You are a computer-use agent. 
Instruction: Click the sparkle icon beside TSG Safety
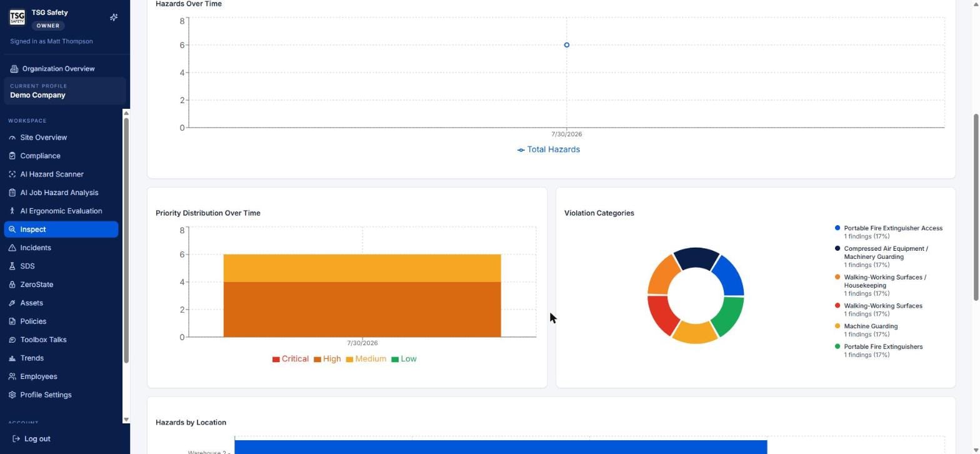click(x=114, y=18)
